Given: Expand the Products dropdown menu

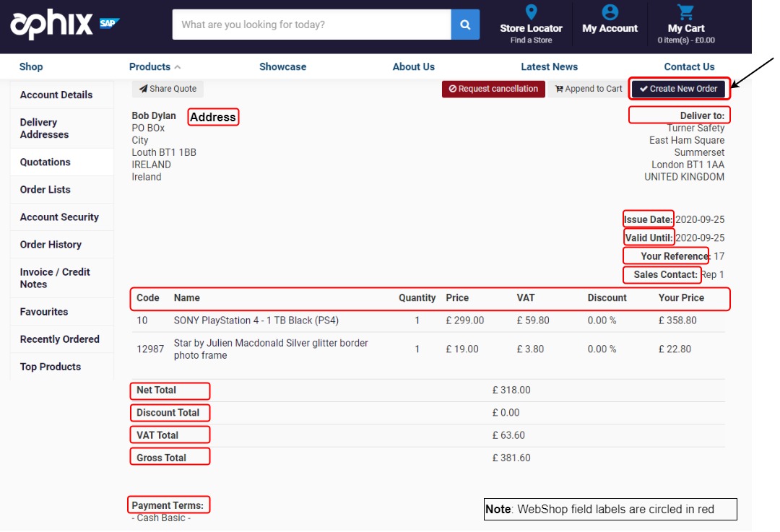Looking at the screenshot, I should coord(155,66).
